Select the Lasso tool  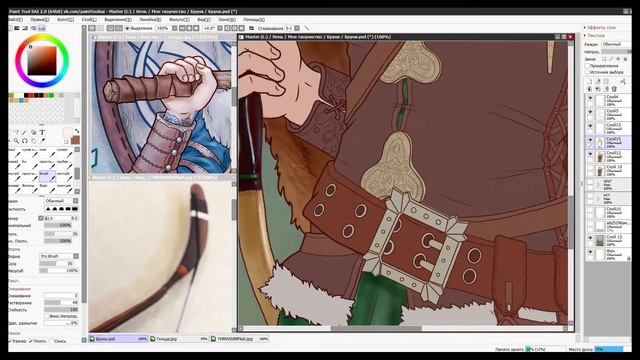[x=16, y=132]
